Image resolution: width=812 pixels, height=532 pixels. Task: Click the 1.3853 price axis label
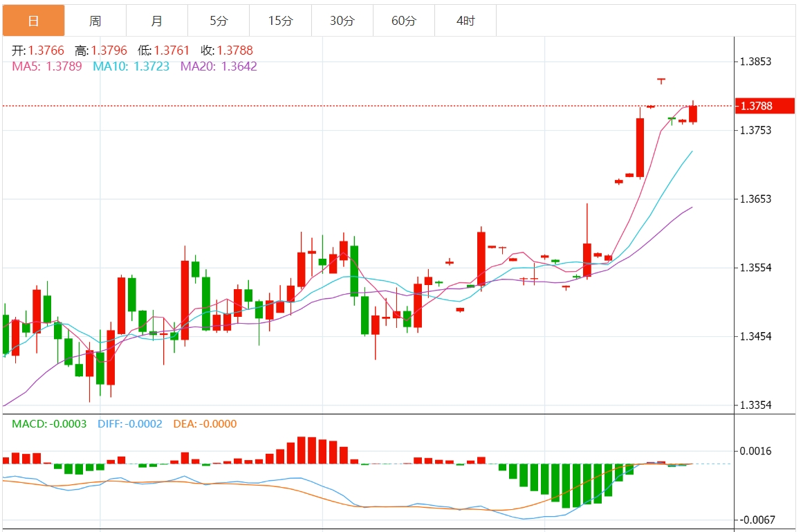click(x=755, y=62)
